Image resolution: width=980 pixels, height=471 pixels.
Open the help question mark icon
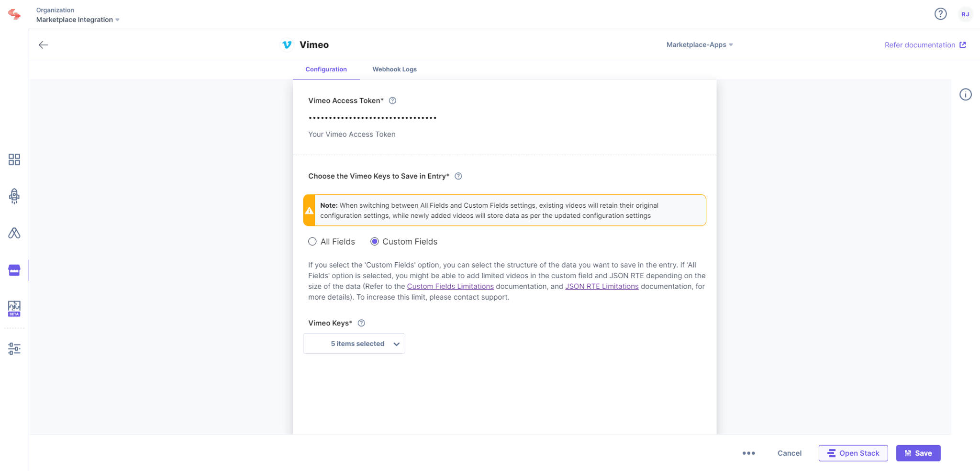pos(940,14)
